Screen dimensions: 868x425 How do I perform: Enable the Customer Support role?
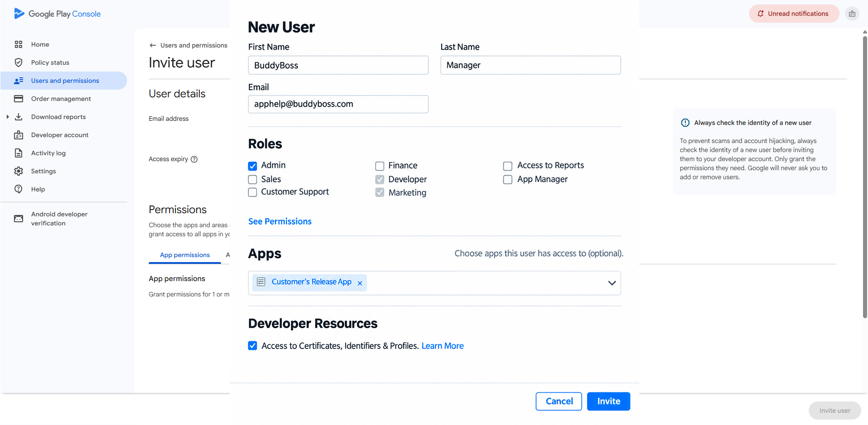(253, 192)
